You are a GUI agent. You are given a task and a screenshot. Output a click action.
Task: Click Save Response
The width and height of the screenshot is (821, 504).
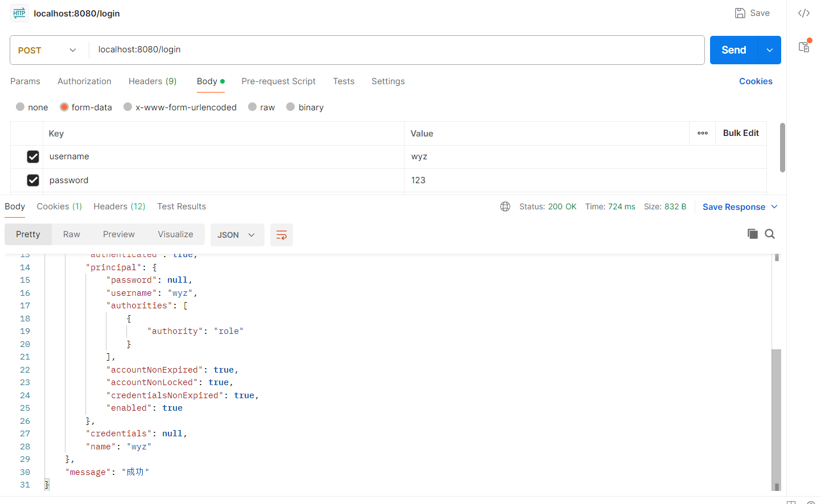click(x=734, y=207)
